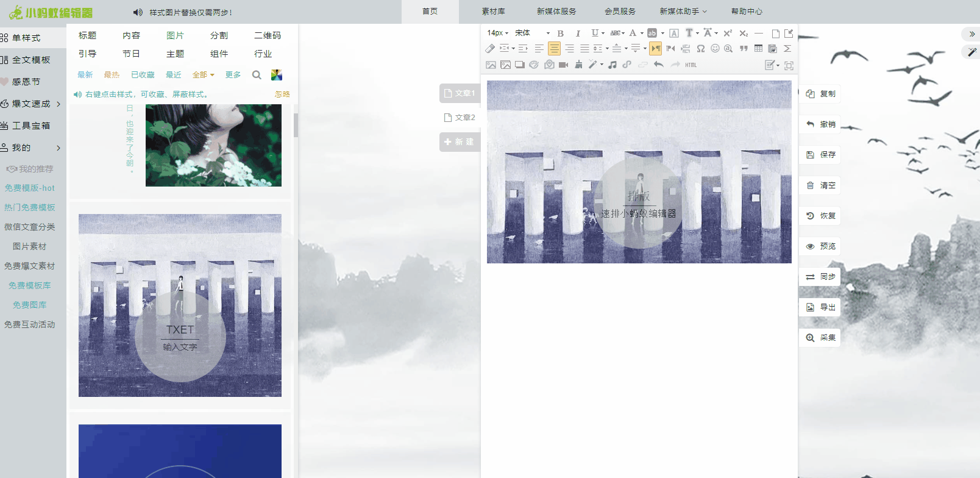Align text right

point(569,48)
